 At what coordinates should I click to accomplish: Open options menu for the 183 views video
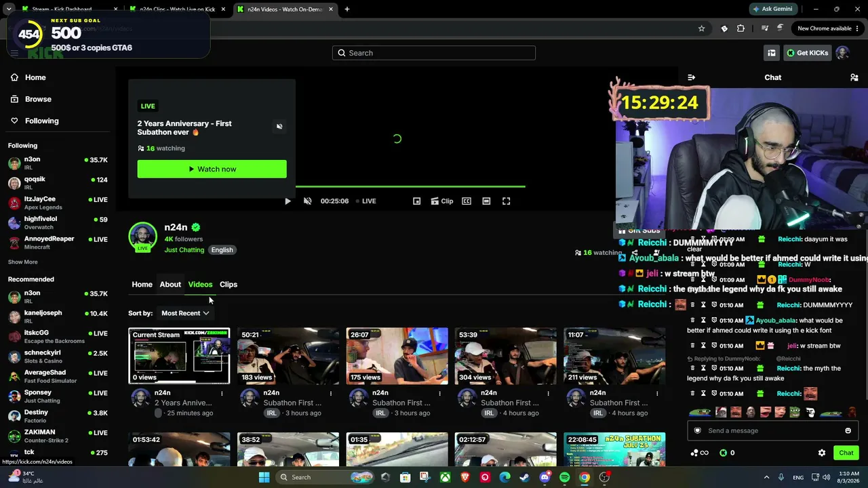331,393
